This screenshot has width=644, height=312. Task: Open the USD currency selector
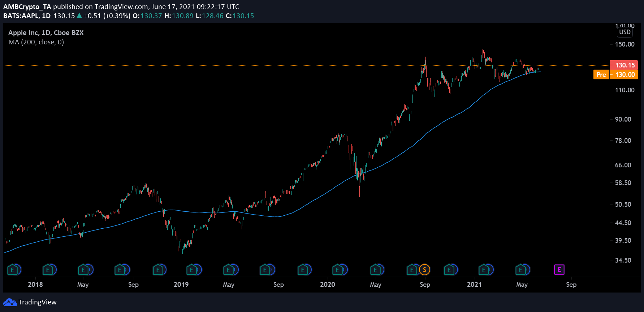pyautogui.click(x=624, y=32)
